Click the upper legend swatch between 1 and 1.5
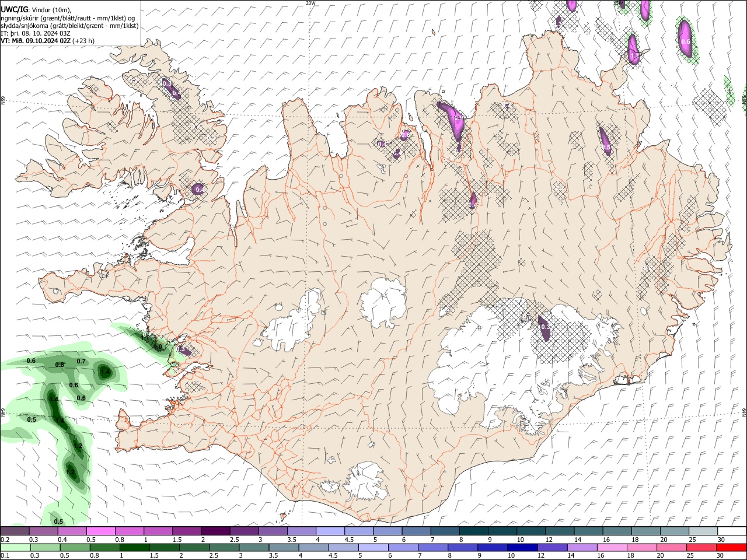747x560 pixels. pos(158,531)
